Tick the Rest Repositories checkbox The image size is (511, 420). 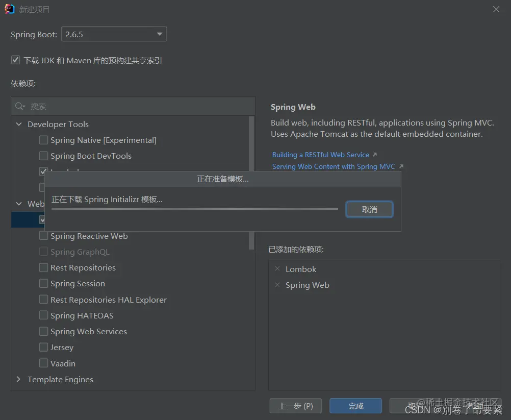43,267
